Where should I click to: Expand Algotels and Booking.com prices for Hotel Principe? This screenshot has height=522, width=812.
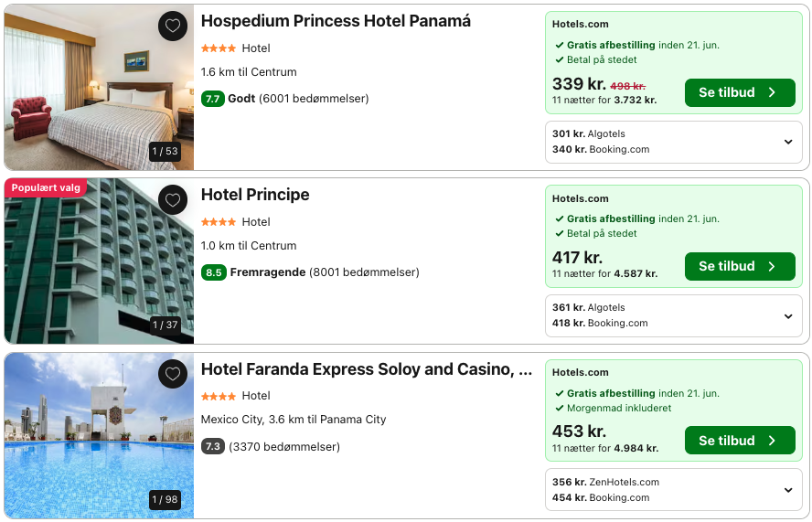click(x=788, y=315)
